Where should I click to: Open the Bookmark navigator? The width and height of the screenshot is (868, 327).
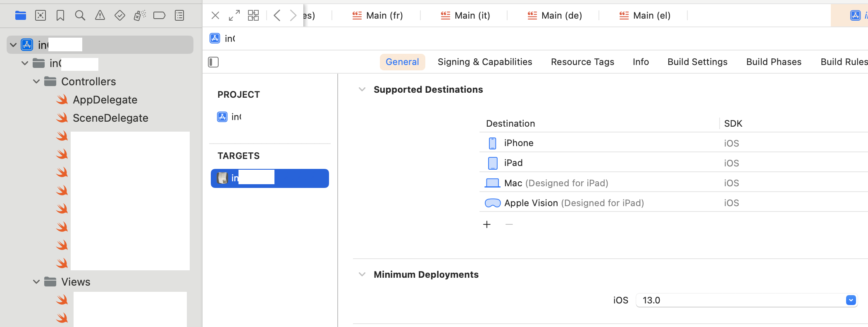coord(60,16)
